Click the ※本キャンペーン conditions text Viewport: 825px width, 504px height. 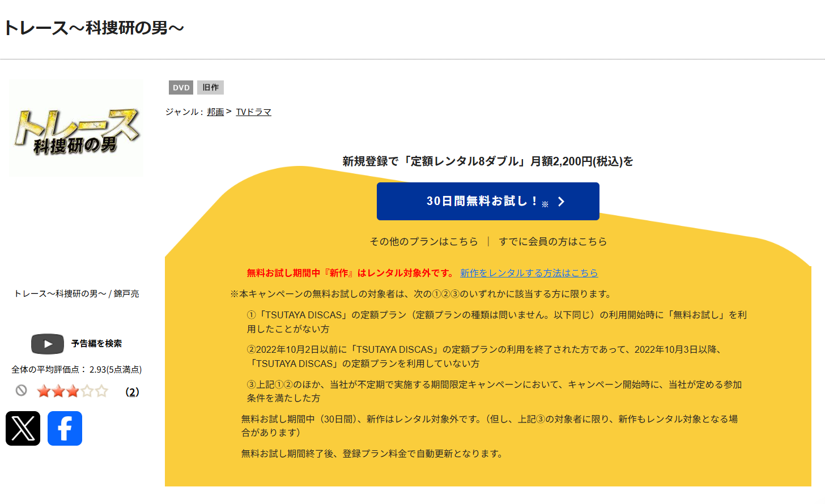coord(422,294)
